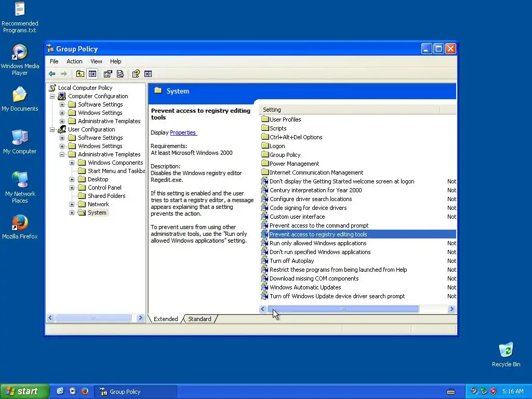Click Show Desktop icon in Quick Launch
Image resolution: width=532 pixels, height=399 pixels.
click(60, 391)
